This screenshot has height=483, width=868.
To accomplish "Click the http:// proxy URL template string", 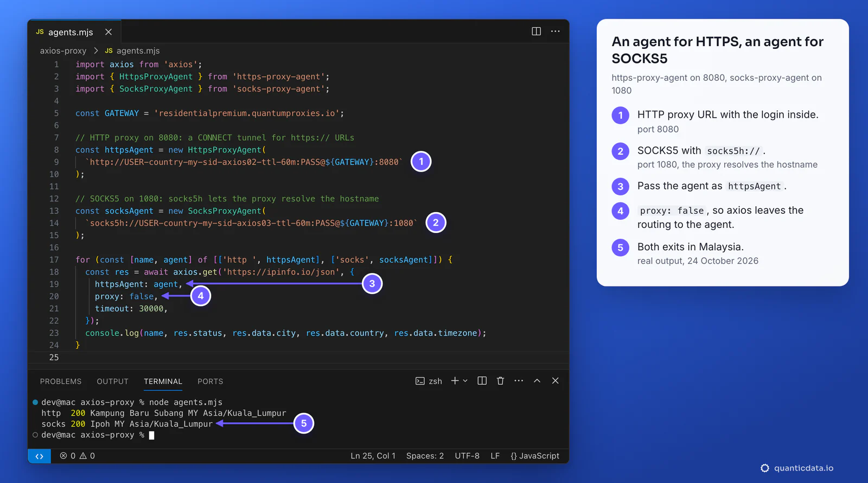I will pos(244,162).
